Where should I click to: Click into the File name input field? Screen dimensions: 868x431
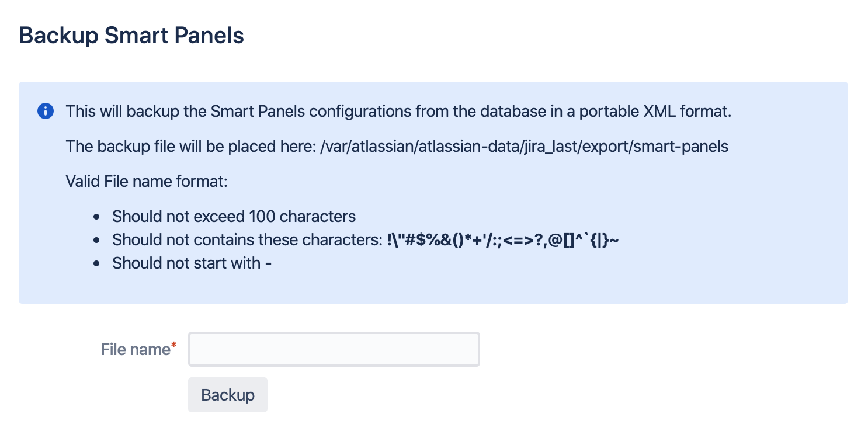click(334, 349)
